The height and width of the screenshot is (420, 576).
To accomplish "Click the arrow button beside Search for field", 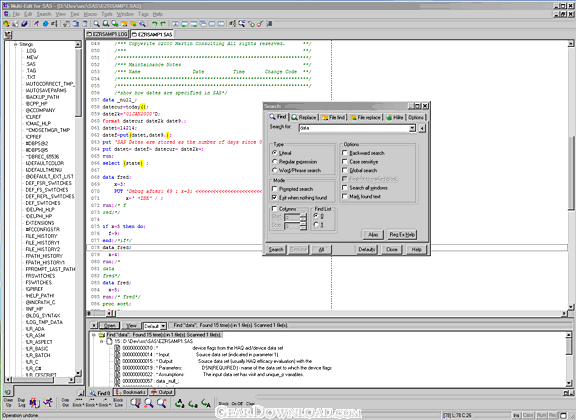I will point(422,128).
